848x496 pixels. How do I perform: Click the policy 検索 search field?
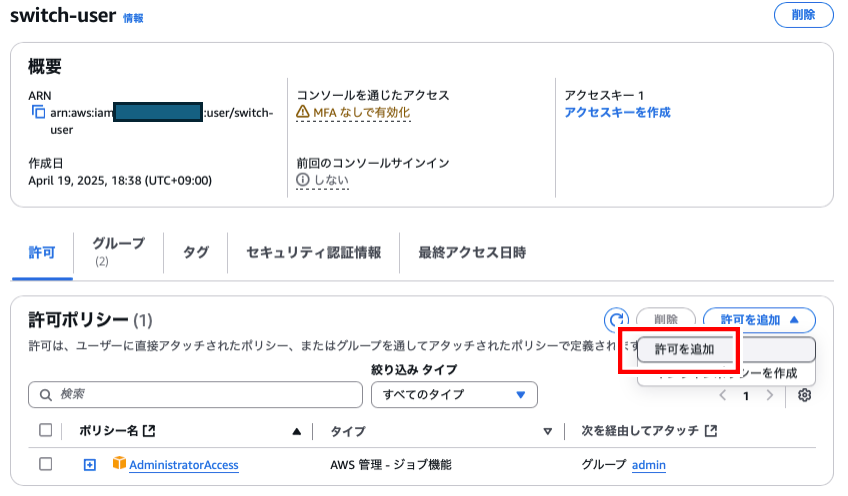(x=195, y=394)
